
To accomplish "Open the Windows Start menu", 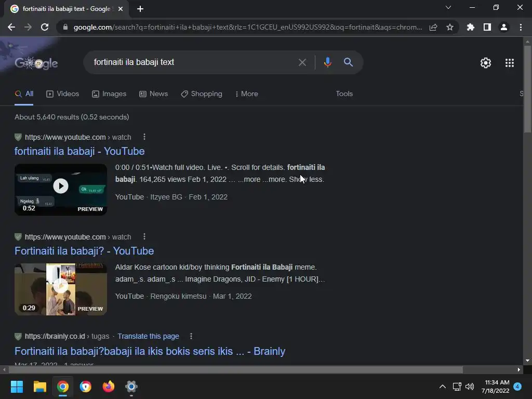I will (17, 387).
